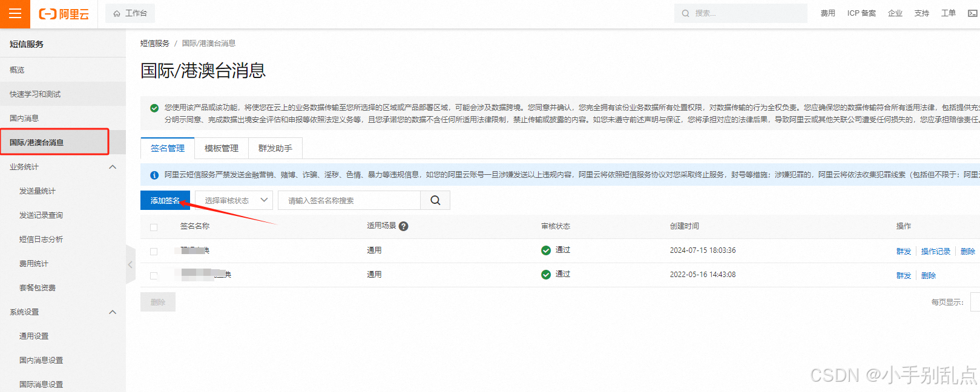Click the 短信服务 breadcrumb link

pos(155,44)
